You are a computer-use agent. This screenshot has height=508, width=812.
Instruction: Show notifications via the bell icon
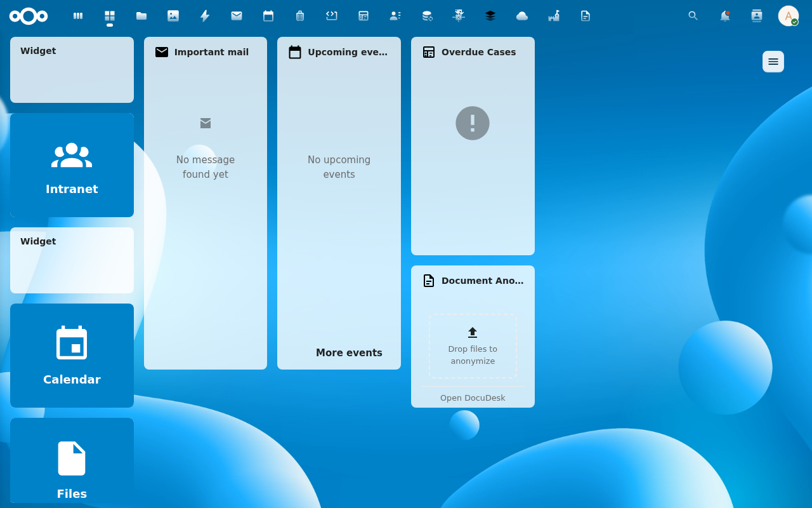[725, 16]
